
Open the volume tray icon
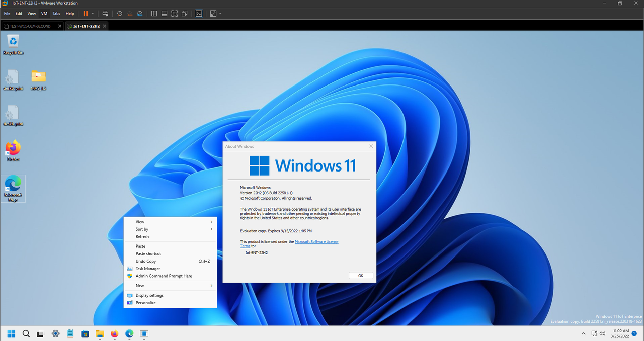coord(602,333)
